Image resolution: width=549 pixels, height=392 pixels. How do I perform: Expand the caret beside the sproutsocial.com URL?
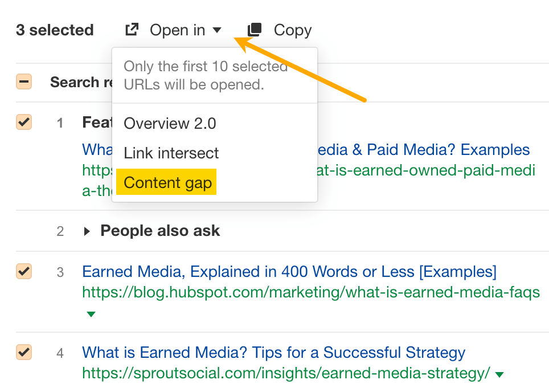point(498,374)
